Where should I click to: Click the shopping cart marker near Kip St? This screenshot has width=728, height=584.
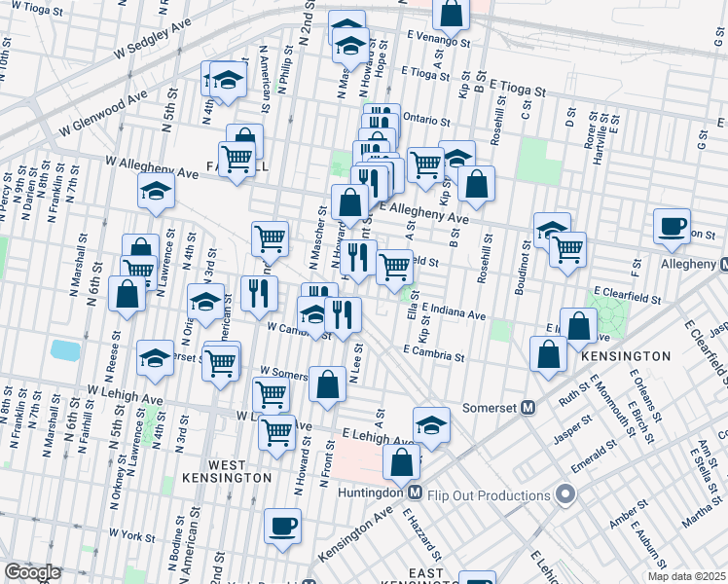point(426,167)
